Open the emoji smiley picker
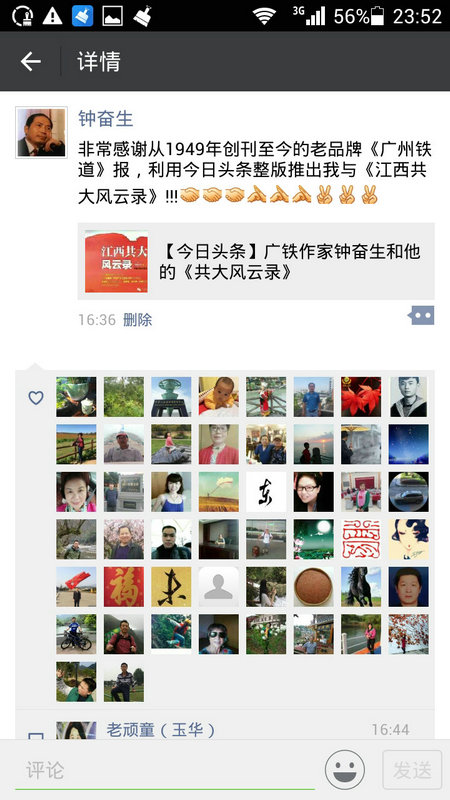The height and width of the screenshot is (800, 450). coord(345,769)
